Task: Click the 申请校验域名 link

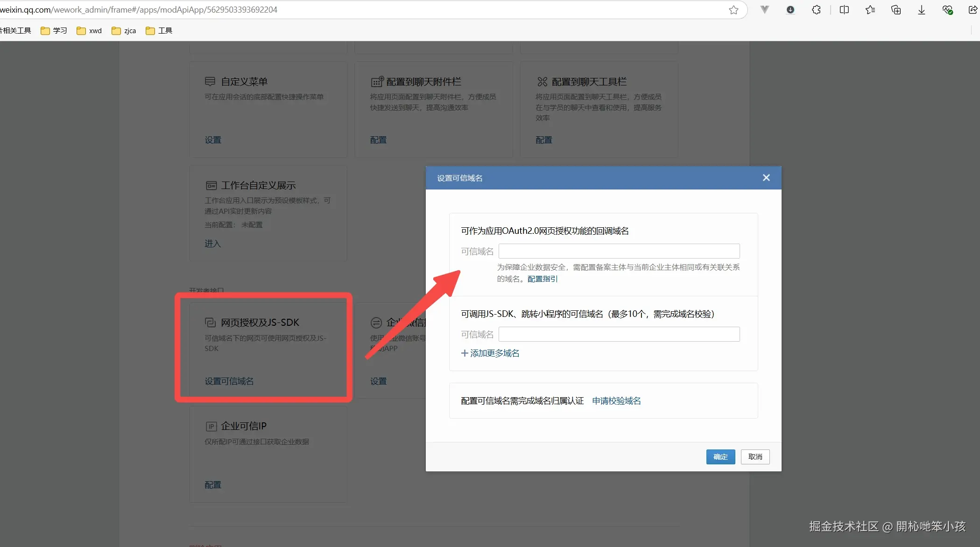Action: (x=616, y=401)
